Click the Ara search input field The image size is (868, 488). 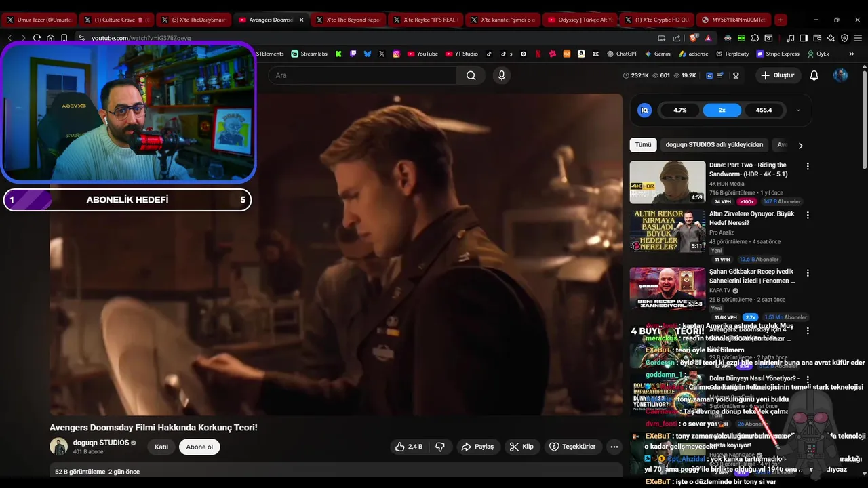pyautogui.click(x=363, y=75)
